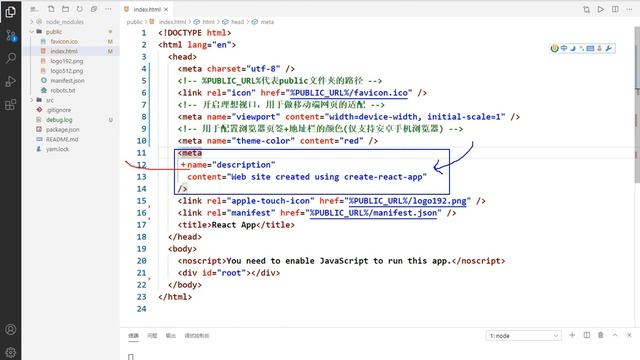
Task: Toggle IME punctuation mode icon
Action: click(582, 48)
